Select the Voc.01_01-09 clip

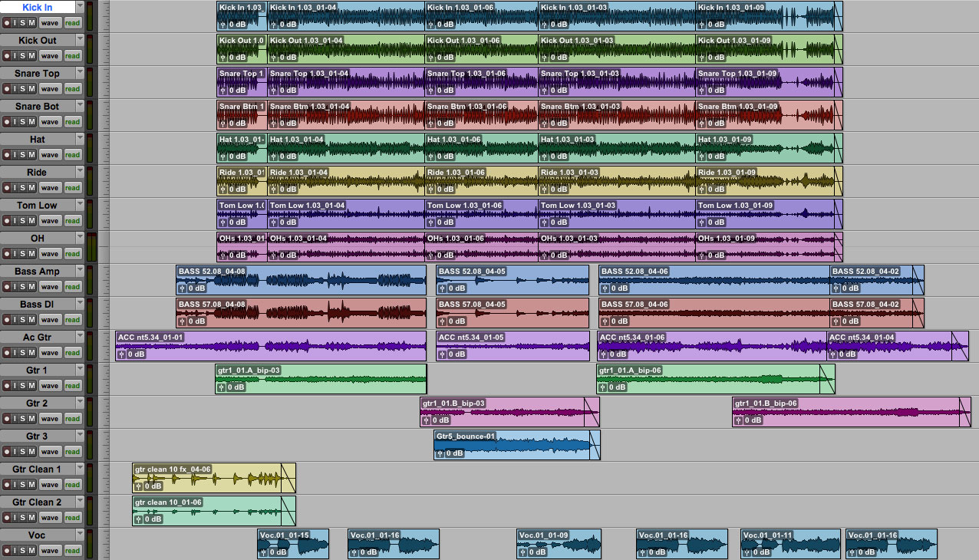pyautogui.click(x=559, y=543)
